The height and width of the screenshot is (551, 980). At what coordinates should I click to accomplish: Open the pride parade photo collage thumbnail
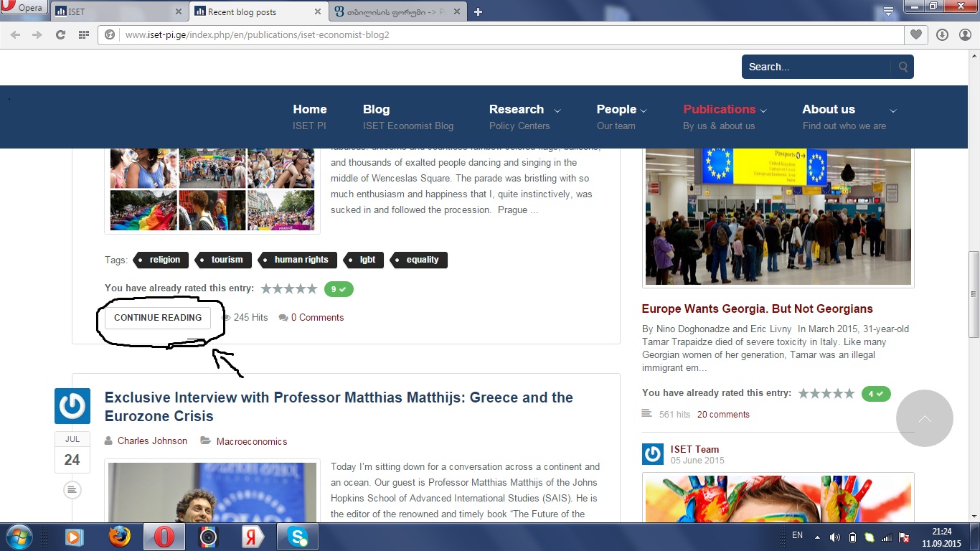click(212, 189)
